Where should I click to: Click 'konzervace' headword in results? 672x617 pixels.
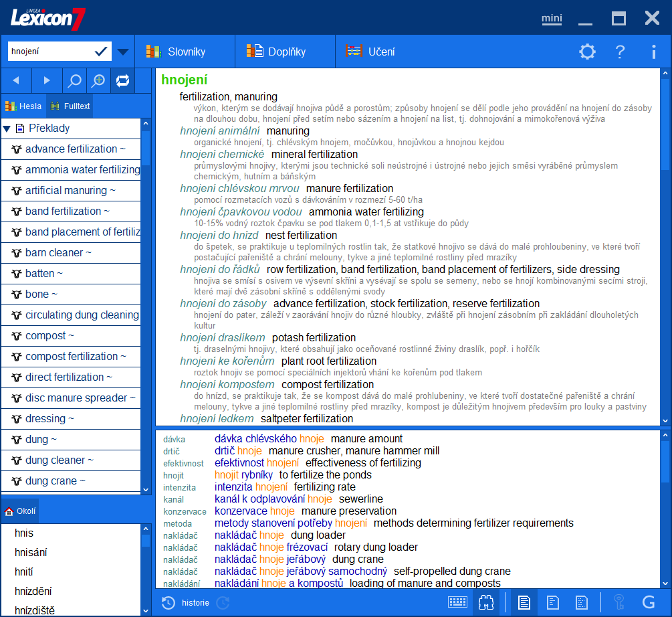(185, 511)
